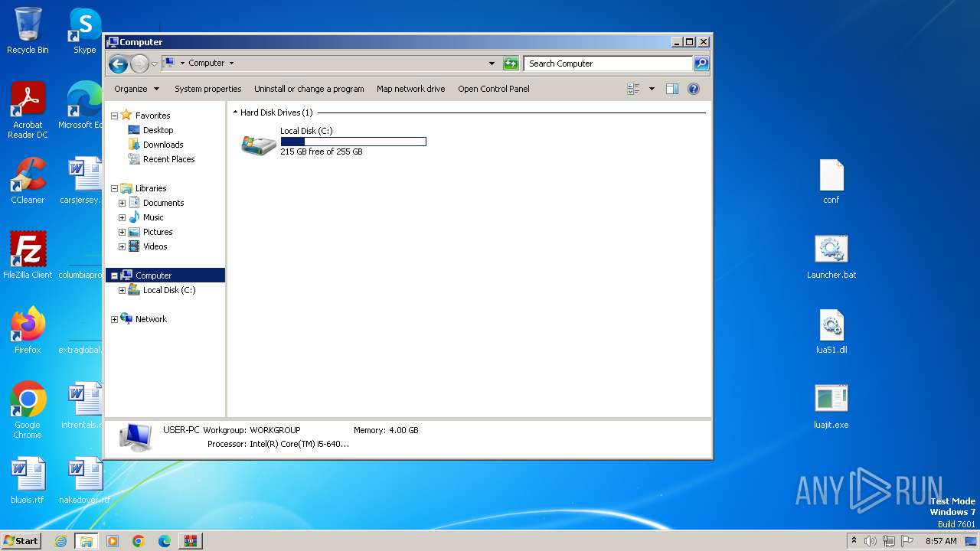
Task: Go back with the Explorer Back arrow
Action: coord(118,64)
